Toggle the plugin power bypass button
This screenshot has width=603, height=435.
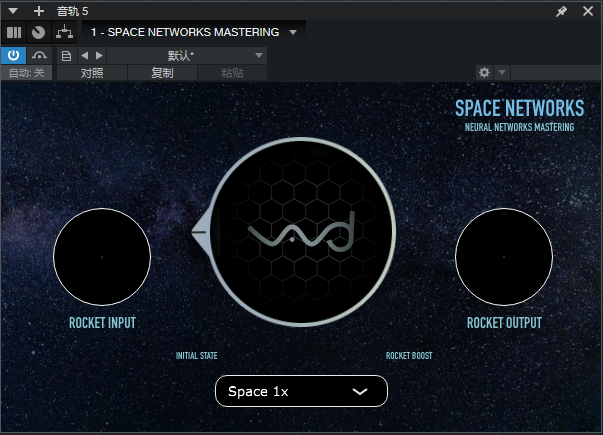click(14, 55)
